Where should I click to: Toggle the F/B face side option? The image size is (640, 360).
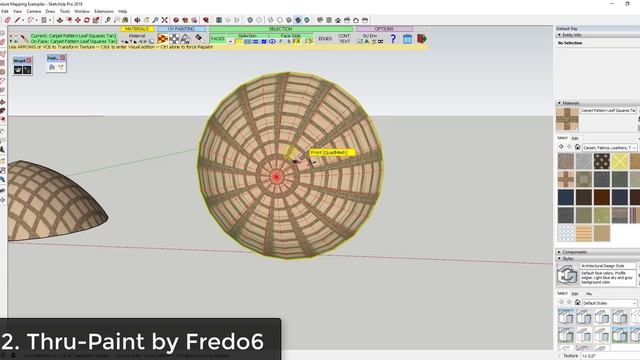click(x=296, y=42)
